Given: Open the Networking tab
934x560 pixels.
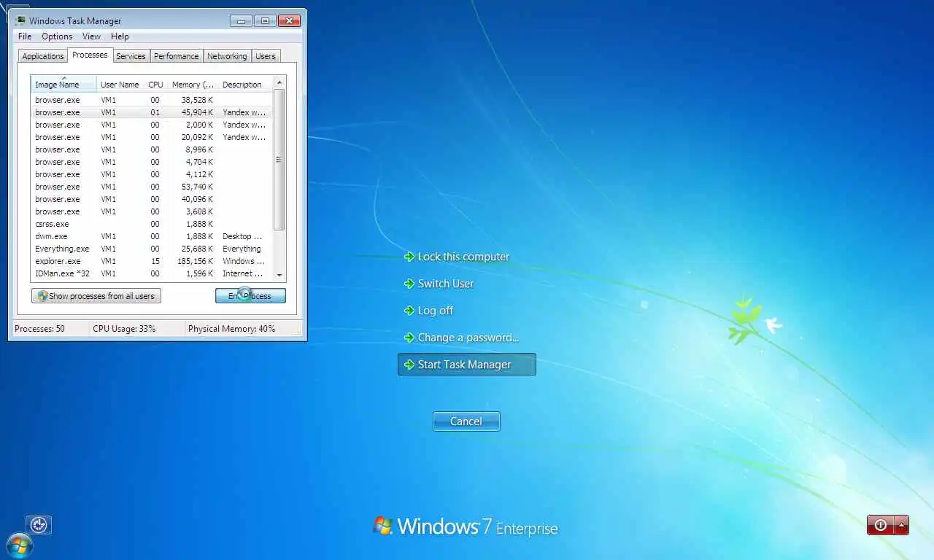Looking at the screenshot, I should 227,56.
